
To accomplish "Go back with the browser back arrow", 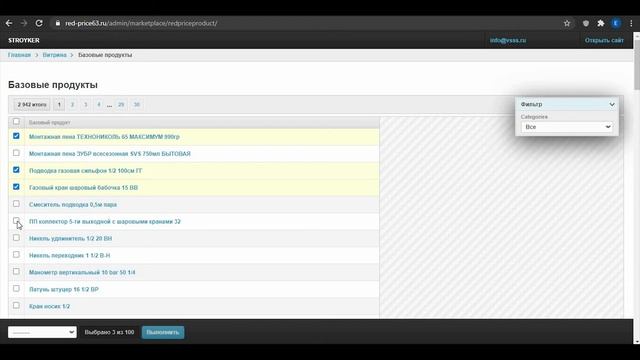I will tap(9, 23).
